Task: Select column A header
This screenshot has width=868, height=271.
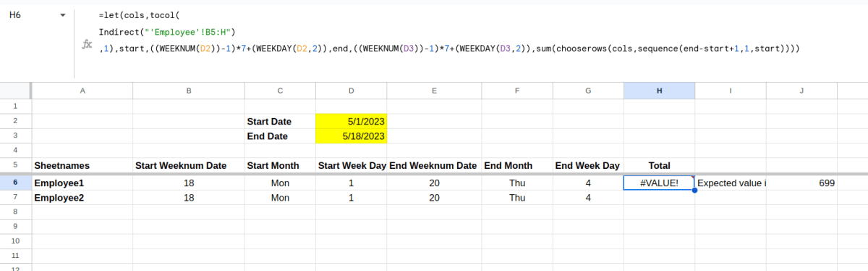Action: pyautogui.click(x=82, y=91)
